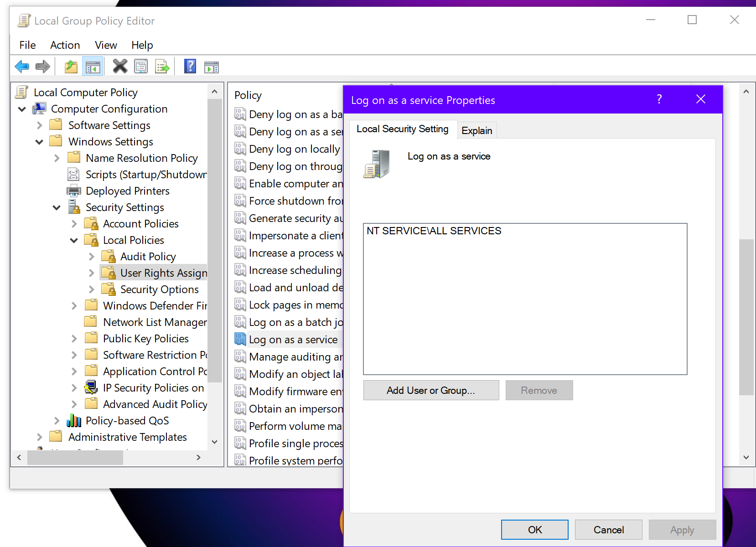This screenshot has height=547, width=756.
Task: Click the Log on as a service policy icon
Action: point(240,339)
